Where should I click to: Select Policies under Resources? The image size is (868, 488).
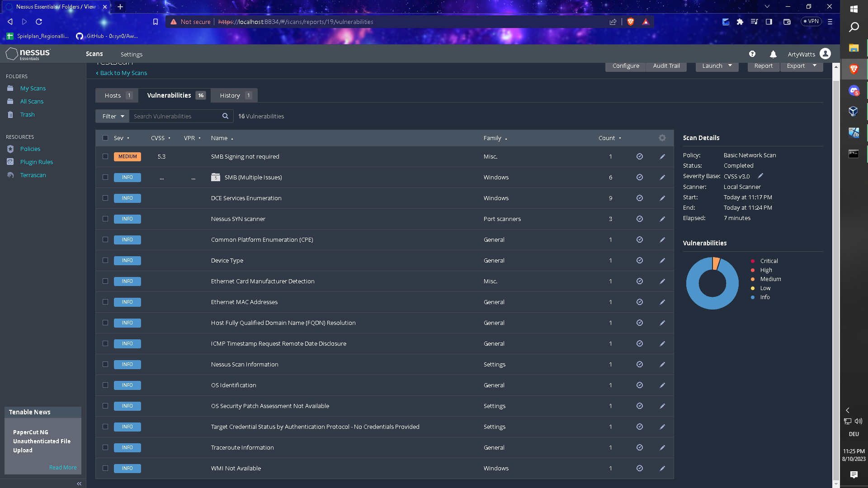[x=30, y=149]
